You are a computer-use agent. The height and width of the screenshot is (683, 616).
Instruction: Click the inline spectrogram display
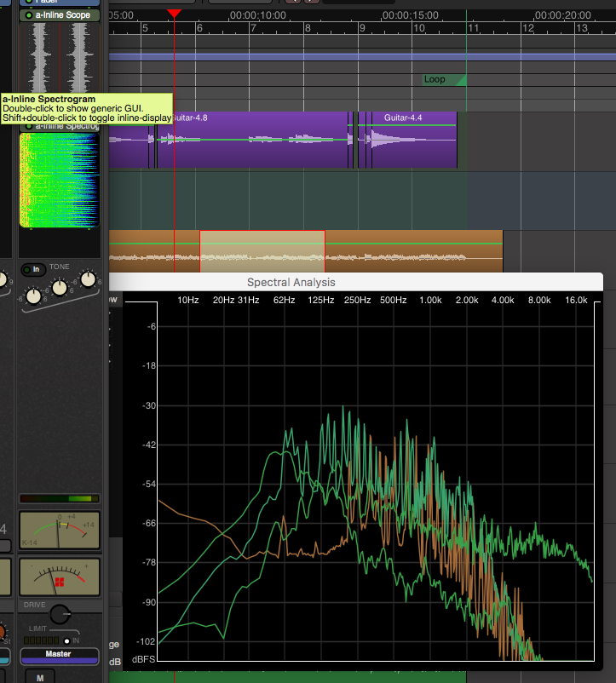[x=60, y=180]
